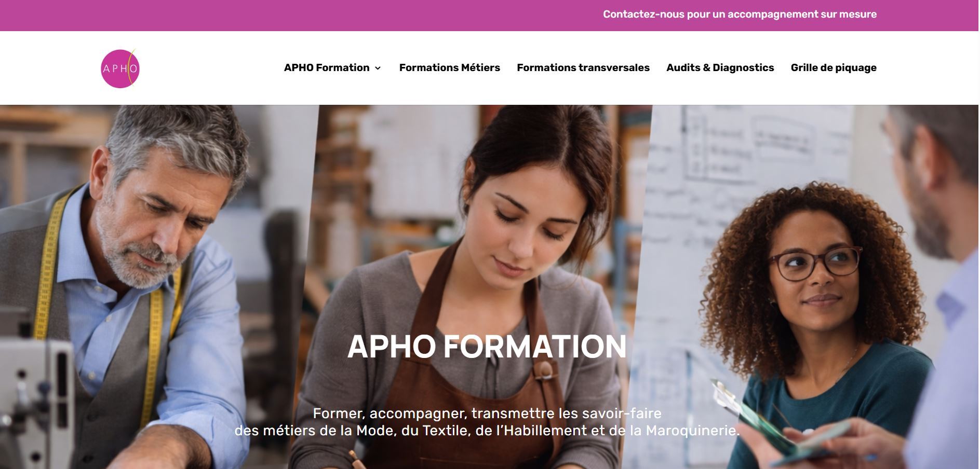Go to Formations transversales page

pos(583,67)
